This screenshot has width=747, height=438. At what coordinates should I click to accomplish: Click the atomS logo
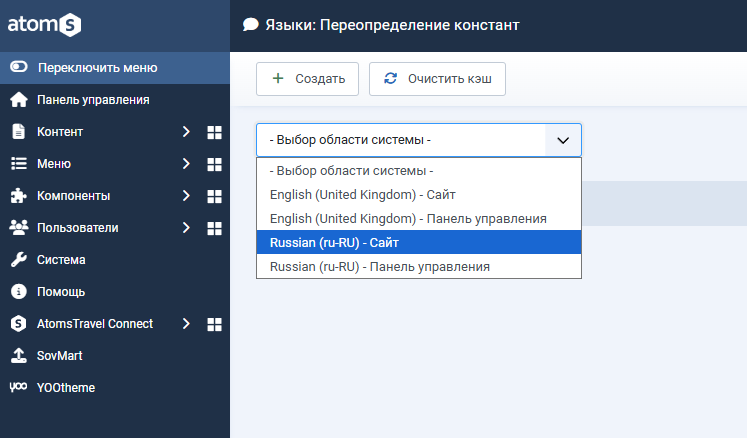click(44, 24)
